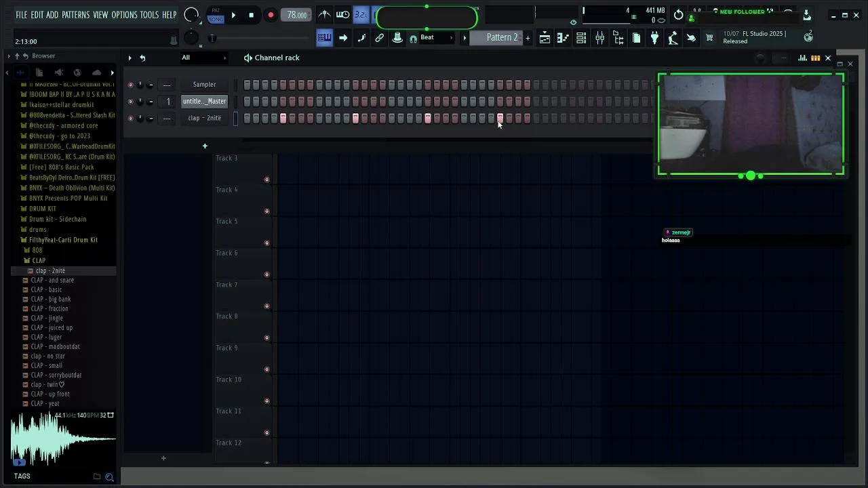This screenshot has height=488, width=868.
Task: Open browser search magnifier icon
Action: 109,477
